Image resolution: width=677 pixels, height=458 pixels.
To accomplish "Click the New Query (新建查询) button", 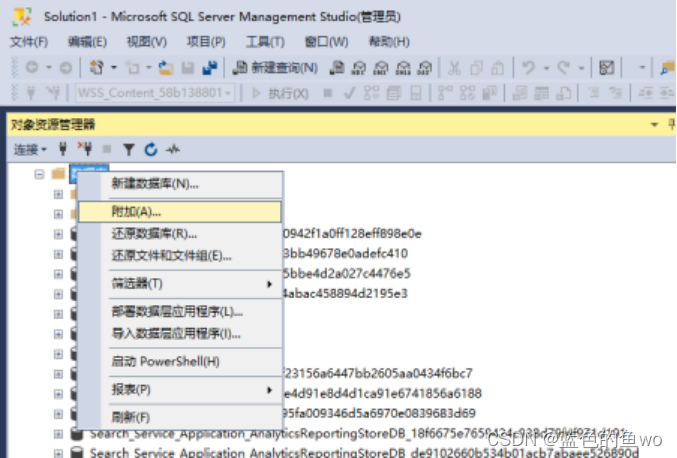I will (x=275, y=68).
